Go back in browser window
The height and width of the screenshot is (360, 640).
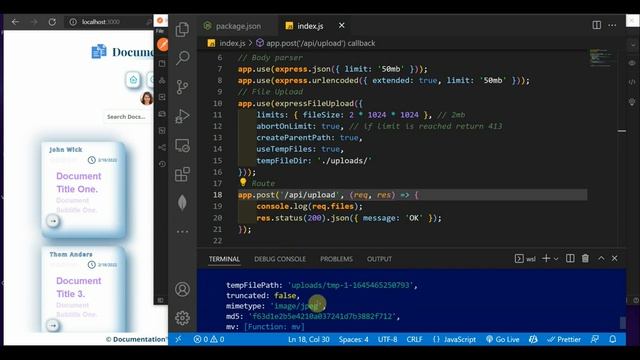pos(15,22)
